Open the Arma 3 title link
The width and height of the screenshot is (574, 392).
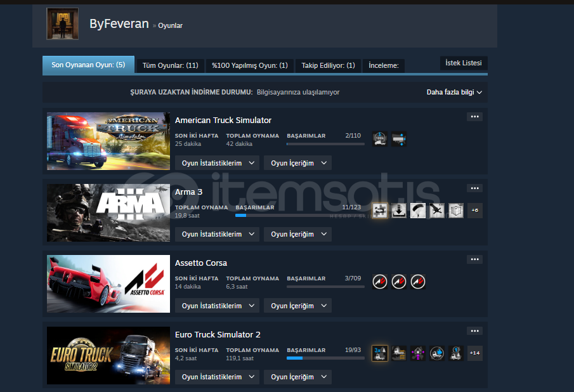(x=188, y=192)
